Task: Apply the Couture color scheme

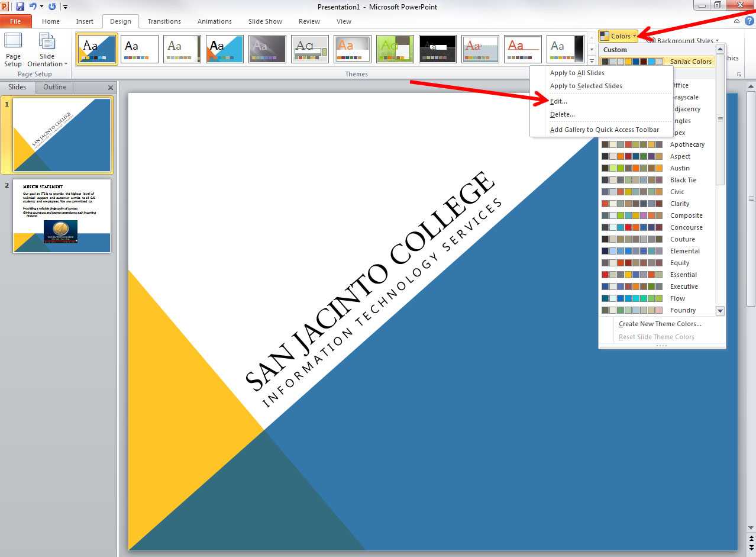Action: point(657,239)
